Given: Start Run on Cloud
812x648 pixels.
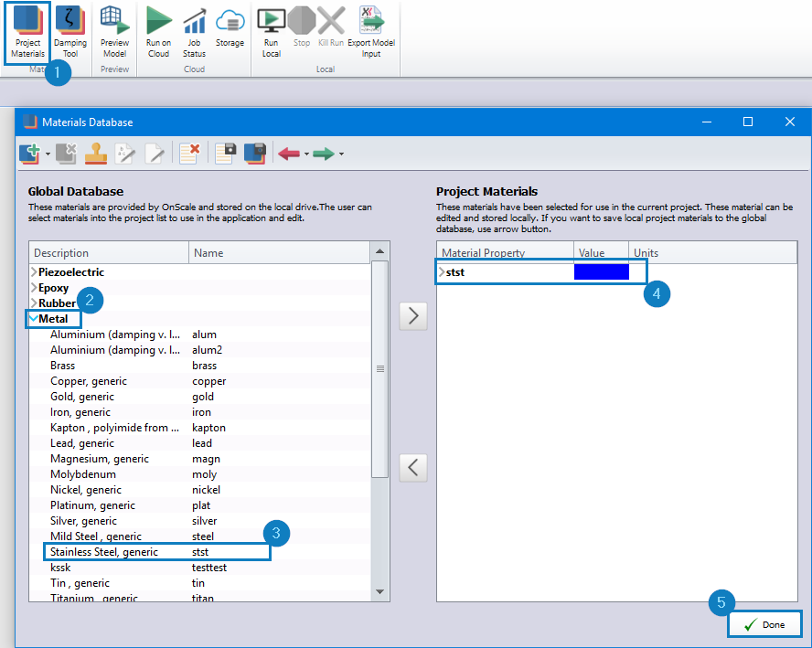Looking at the screenshot, I should coord(158,32).
